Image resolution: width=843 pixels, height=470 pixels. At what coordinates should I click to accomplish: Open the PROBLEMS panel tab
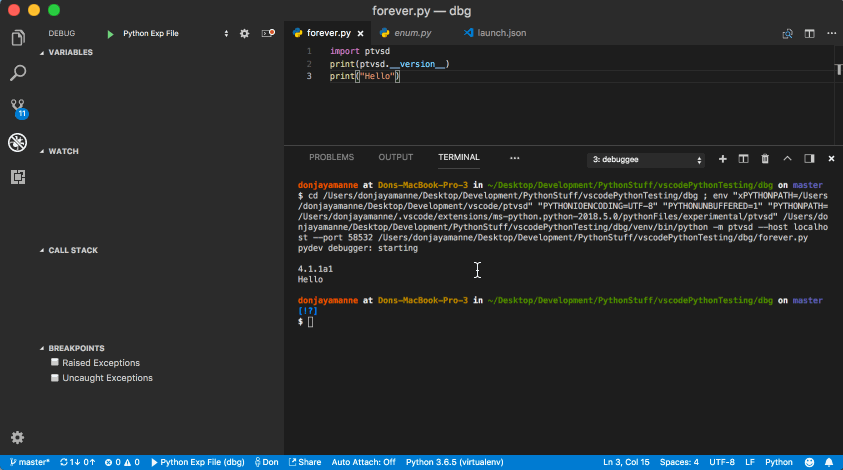click(x=331, y=158)
